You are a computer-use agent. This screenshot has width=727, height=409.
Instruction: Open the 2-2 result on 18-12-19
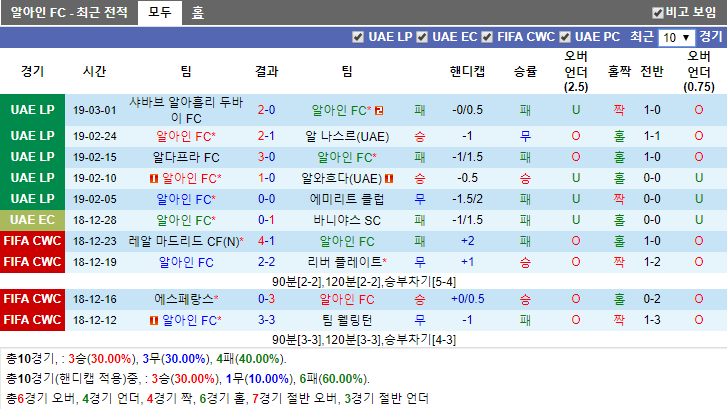[267, 262]
